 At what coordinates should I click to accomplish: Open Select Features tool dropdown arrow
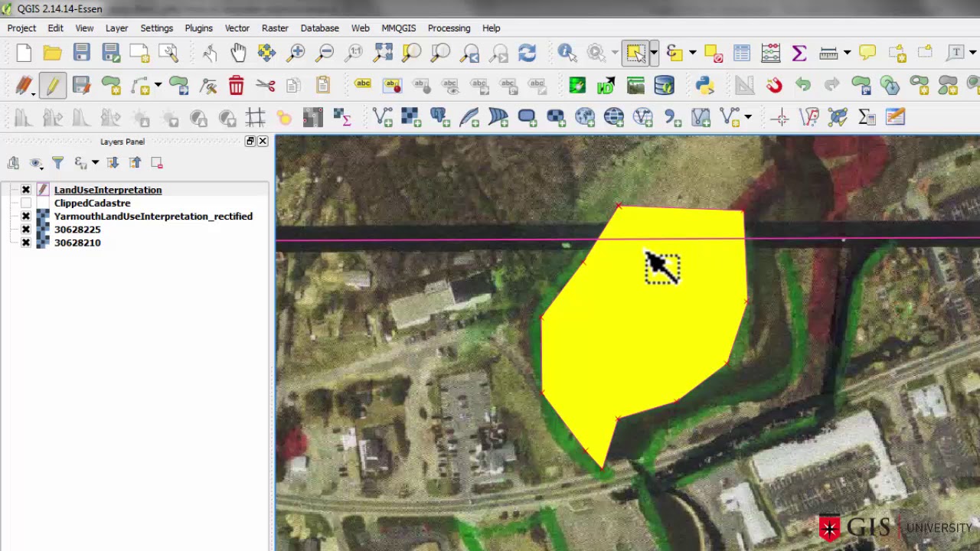(653, 53)
